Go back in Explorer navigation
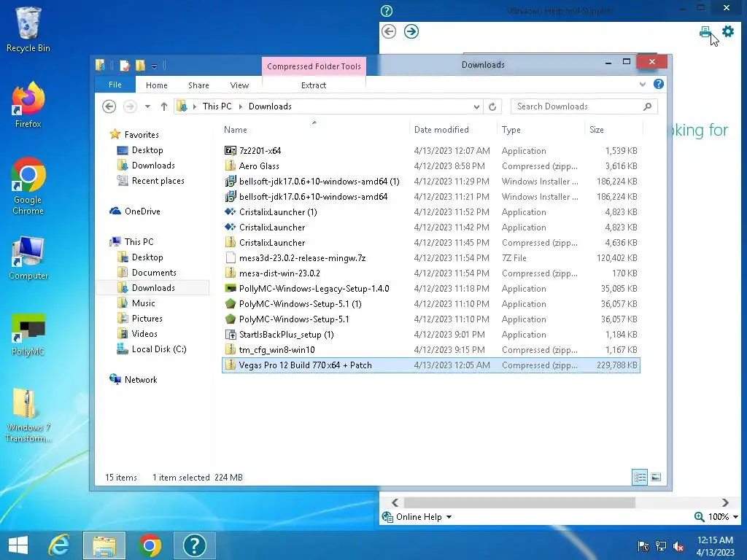The image size is (747, 560). [109, 106]
